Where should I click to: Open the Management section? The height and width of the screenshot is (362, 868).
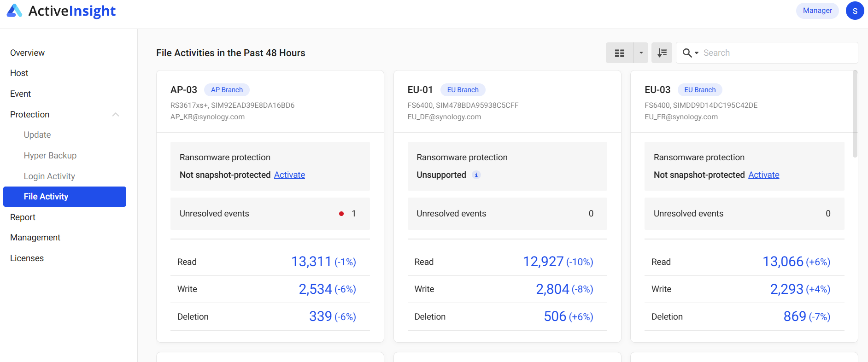pos(35,238)
